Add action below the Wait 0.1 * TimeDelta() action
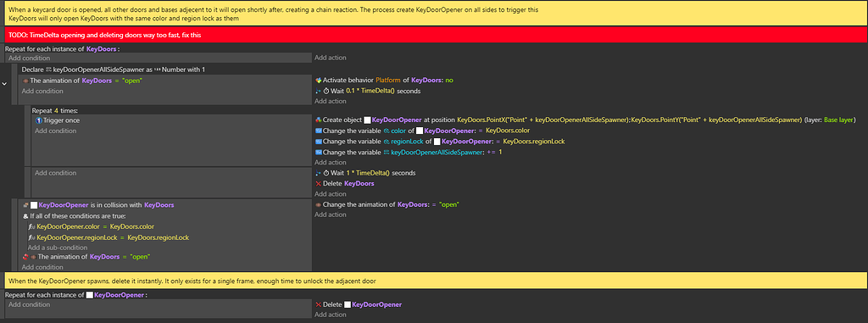This screenshot has width=868, height=323. tap(331, 102)
